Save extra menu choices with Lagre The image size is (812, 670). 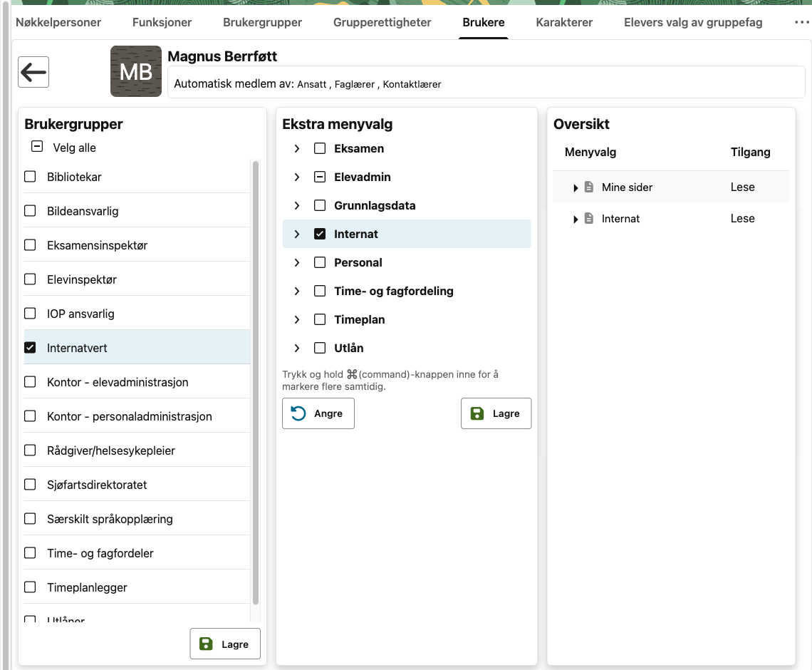(x=496, y=413)
